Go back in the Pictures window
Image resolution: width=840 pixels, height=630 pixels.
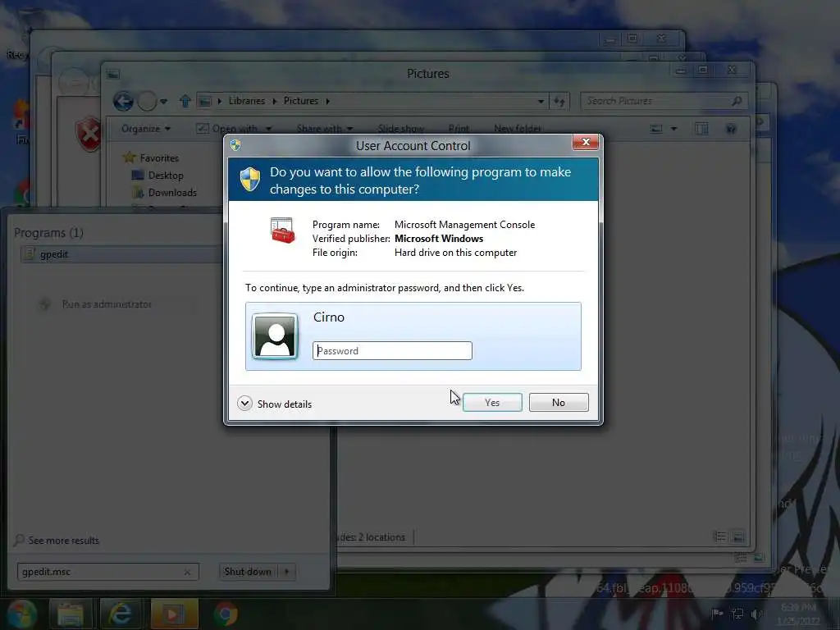(123, 101)
